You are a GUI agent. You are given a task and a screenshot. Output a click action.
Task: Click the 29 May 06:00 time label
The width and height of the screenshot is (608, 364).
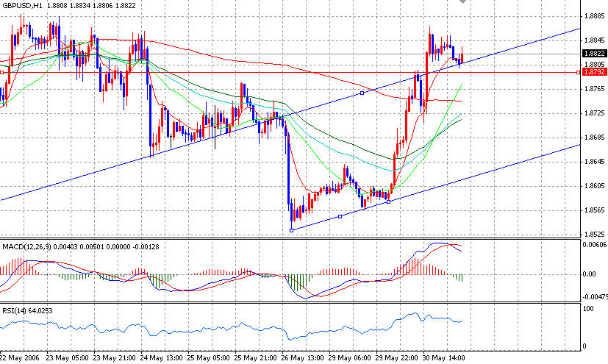click(350, 358)
